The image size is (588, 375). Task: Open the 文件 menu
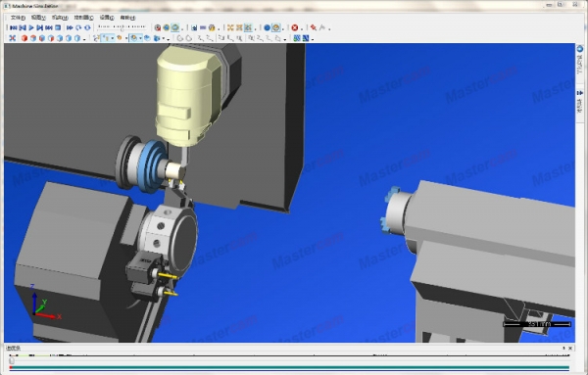pyautogui.click(x=18, y=18)
